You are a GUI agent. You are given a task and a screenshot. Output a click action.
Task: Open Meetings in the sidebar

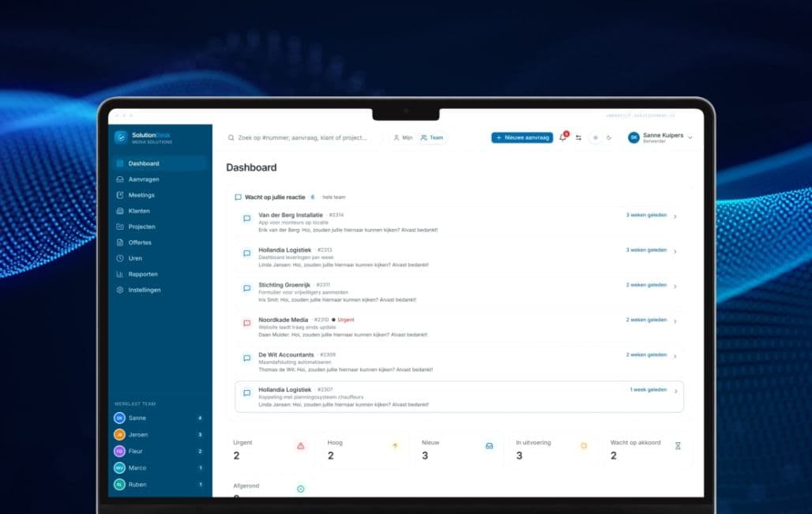[160, 195]
